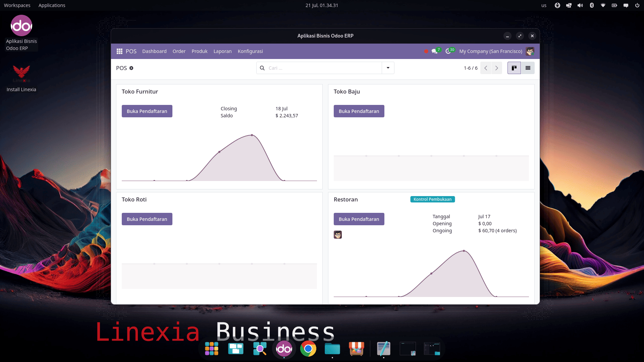This screenshot has width=644, height=362.
Task: Click the Toko Furnitur card title
Action: point(140,92)
